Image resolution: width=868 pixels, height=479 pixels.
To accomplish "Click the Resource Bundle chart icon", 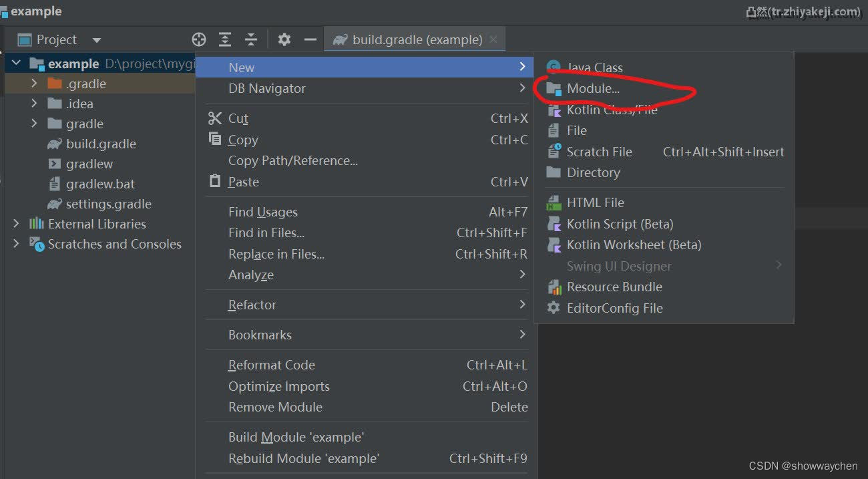I will 554,287.
